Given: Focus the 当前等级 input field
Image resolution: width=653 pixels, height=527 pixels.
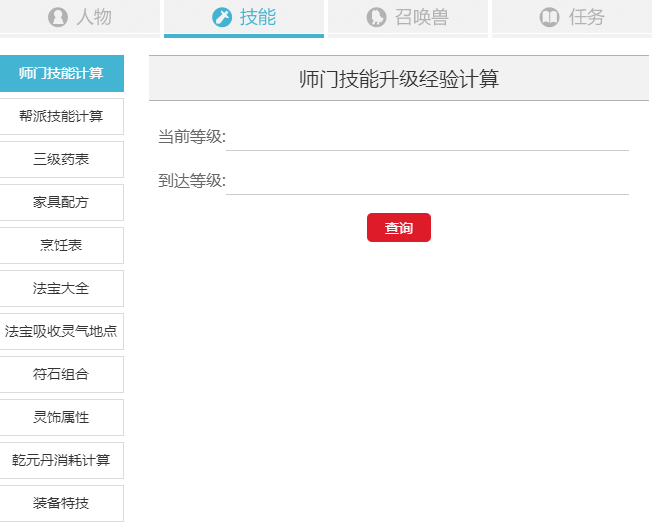Looking at the screenshot, I should (x=427, y=137).
